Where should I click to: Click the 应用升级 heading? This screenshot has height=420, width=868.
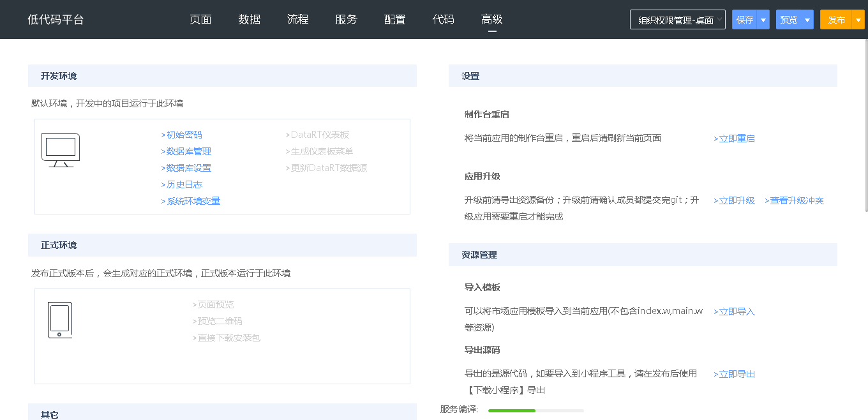pos(483,176)
